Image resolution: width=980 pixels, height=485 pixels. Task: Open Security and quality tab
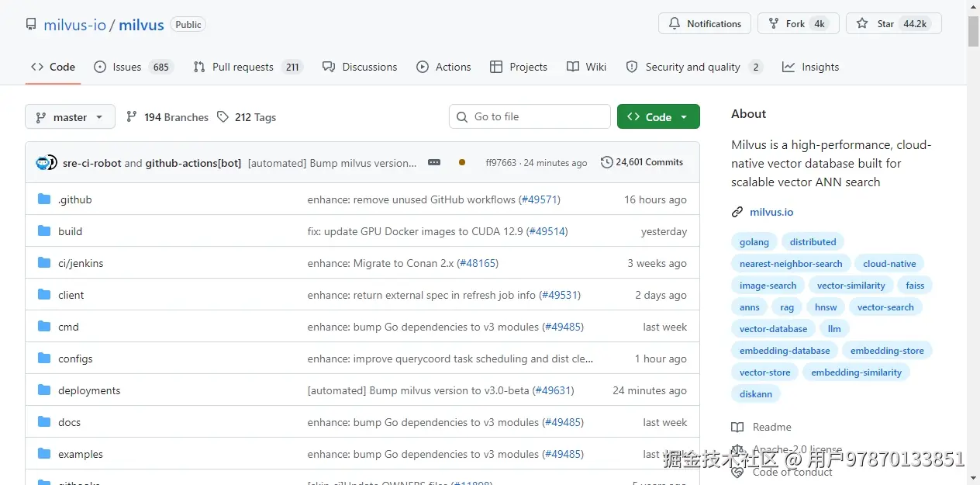click(x=694, y=67)
